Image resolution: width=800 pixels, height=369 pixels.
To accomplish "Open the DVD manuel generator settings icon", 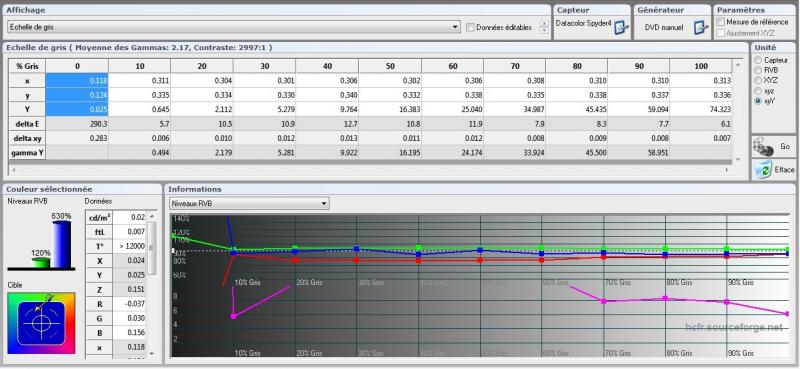I will [x=701, y=28].
